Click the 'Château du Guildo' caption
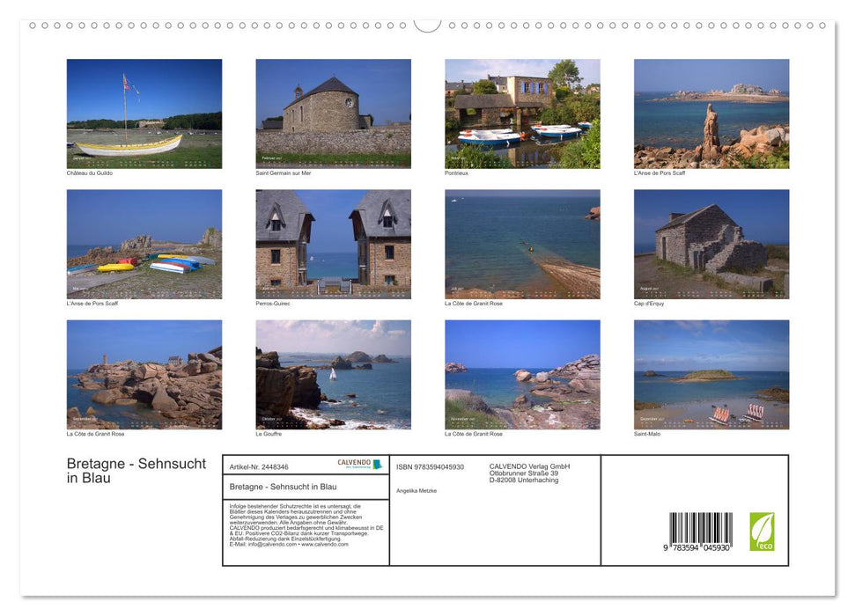This screenshot has height=616, width=855. coord(90,172)
